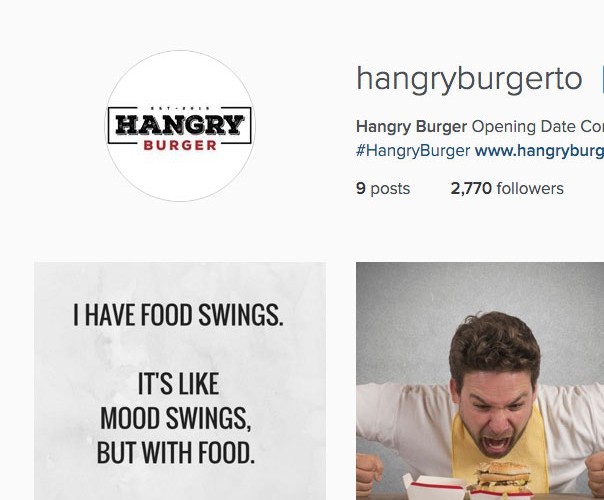Screen dimensions: 604x500
Task: Visit the www.hangryburger website link
Action: pyautogui.click(x=539, y=151)
